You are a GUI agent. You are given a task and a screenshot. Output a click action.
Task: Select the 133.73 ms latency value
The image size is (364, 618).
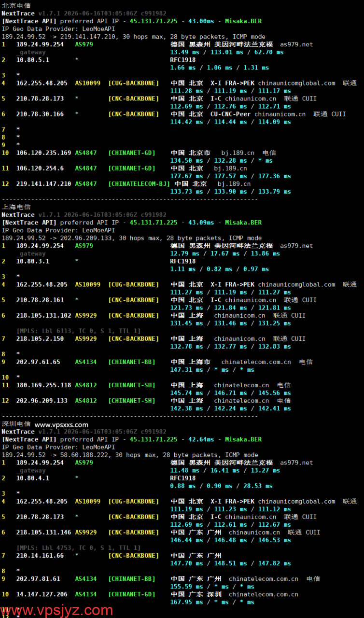pos(188,191)
